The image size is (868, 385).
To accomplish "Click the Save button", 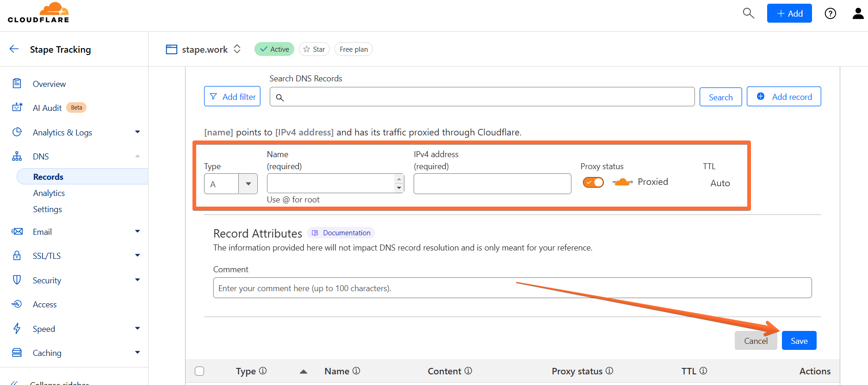I will [x=799, y=341].
